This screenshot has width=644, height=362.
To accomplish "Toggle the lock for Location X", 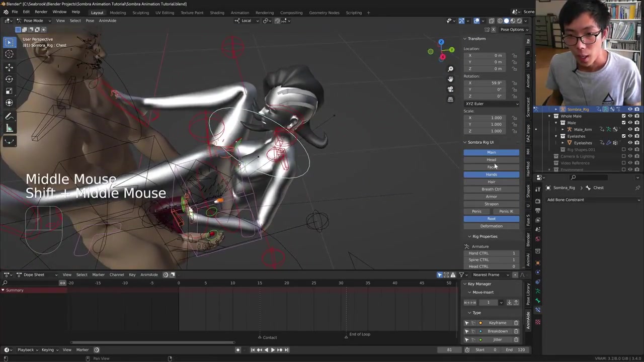I will coord(514,55).
